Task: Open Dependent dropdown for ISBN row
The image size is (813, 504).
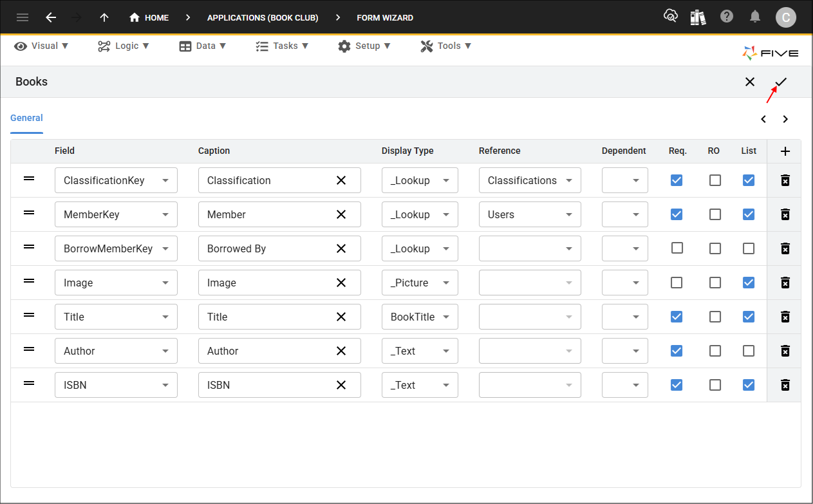Action: (x=625, y=385)
